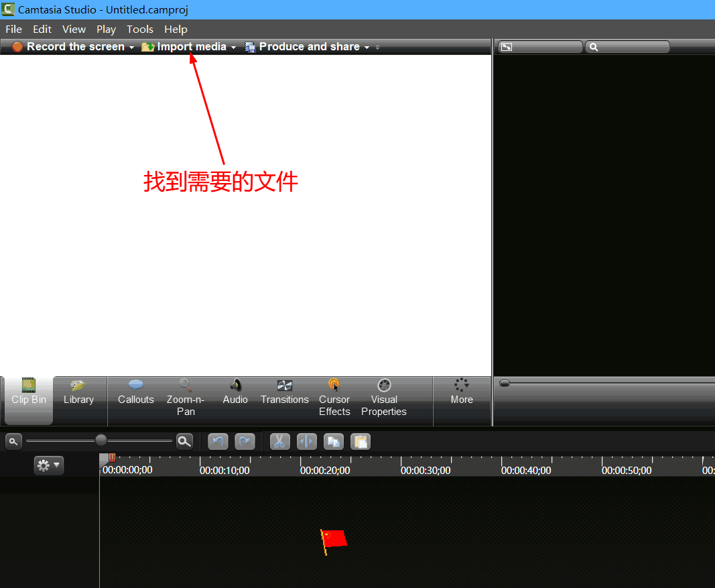The width and height of the screenshot is (715, 588).
Task: Click Import media button
Action: click(184, 46)
